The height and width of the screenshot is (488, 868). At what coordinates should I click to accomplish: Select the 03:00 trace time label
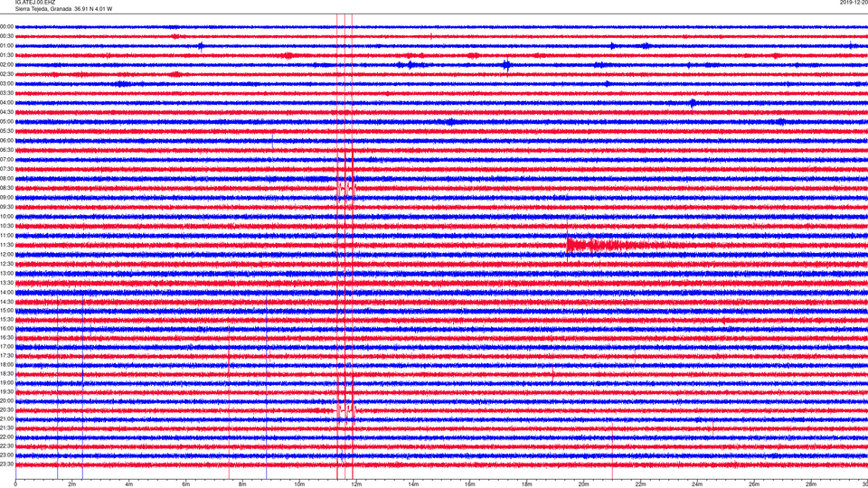[7, 83]
